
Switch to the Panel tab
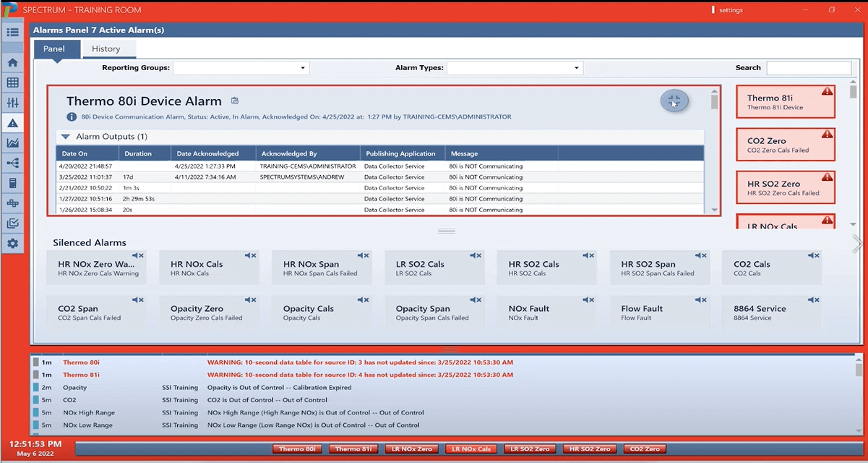coord(57,48)
